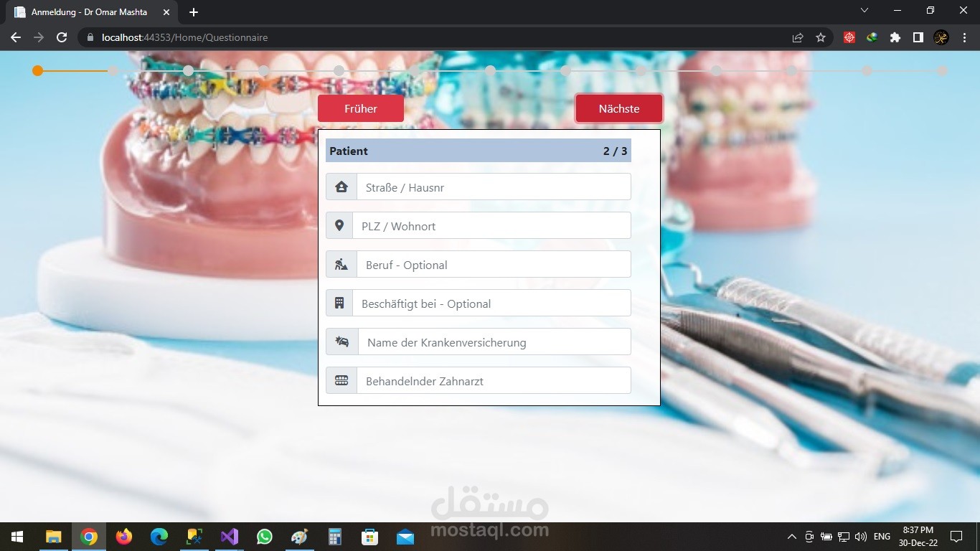
Task: Click the worker icon beside the Beruf field
Action: (341, 263)
